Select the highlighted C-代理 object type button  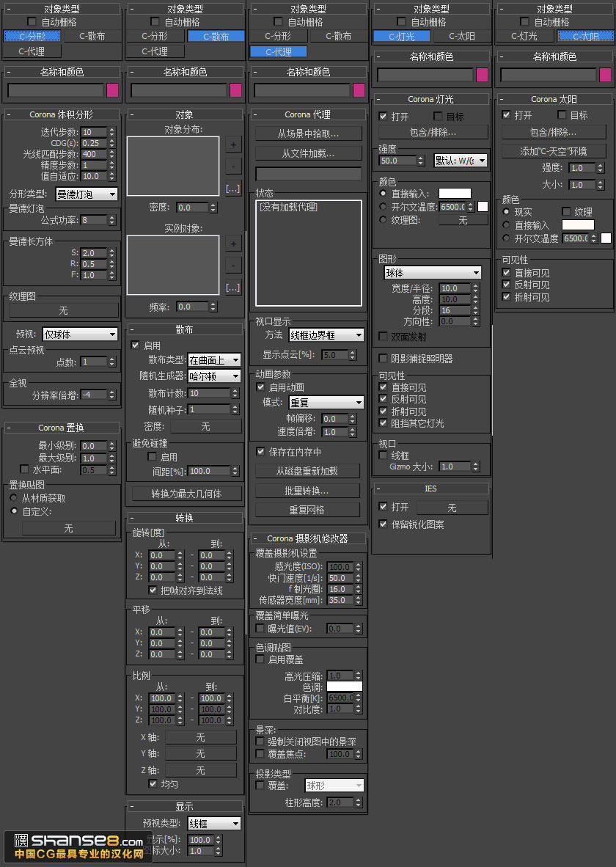[x=278, y=52]
